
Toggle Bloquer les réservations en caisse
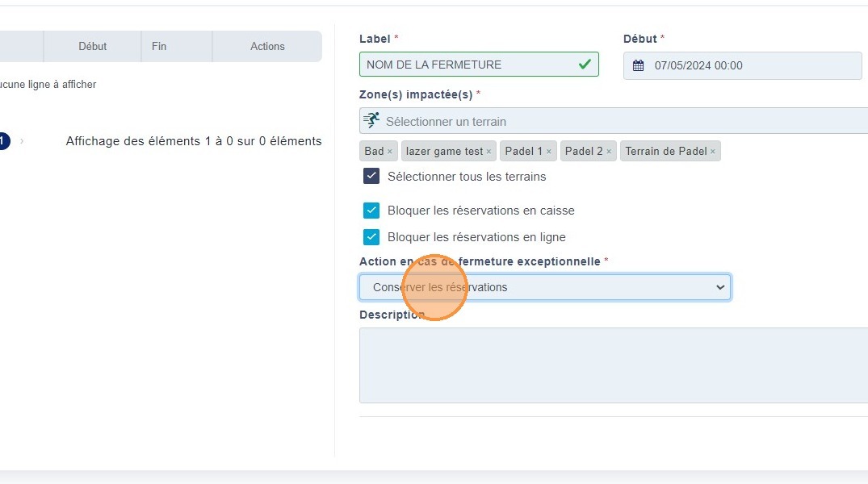(371, 211)
